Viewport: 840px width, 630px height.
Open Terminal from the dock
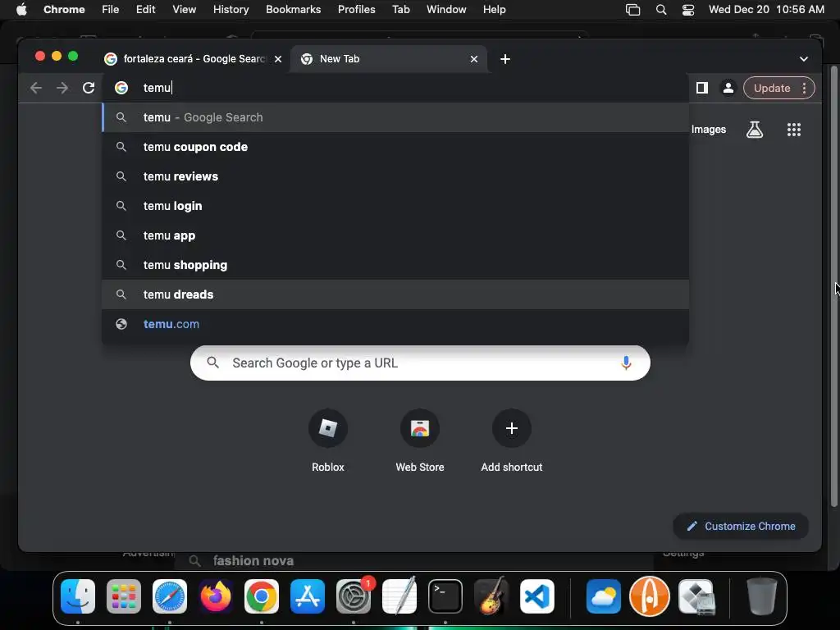tap(445, 596)
